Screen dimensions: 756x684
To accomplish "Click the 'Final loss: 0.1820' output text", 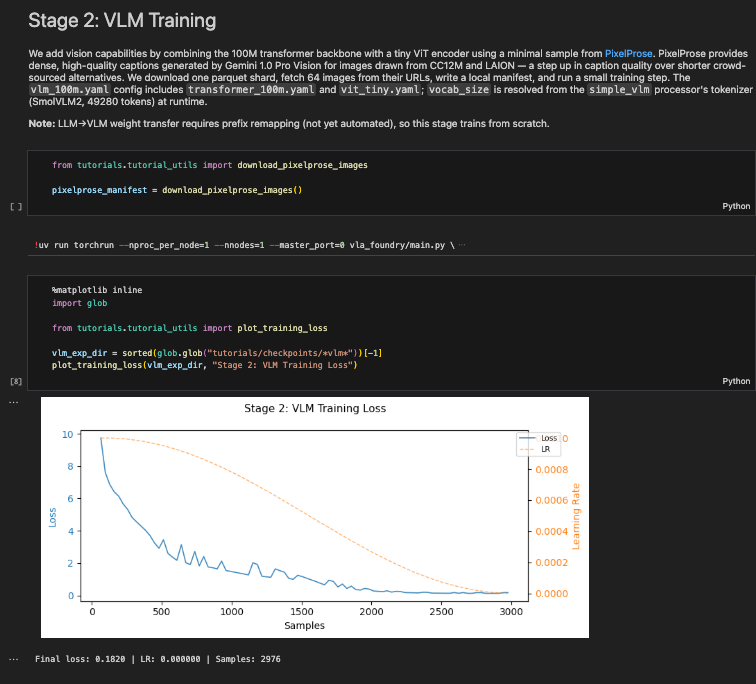I will coord(158,659).
